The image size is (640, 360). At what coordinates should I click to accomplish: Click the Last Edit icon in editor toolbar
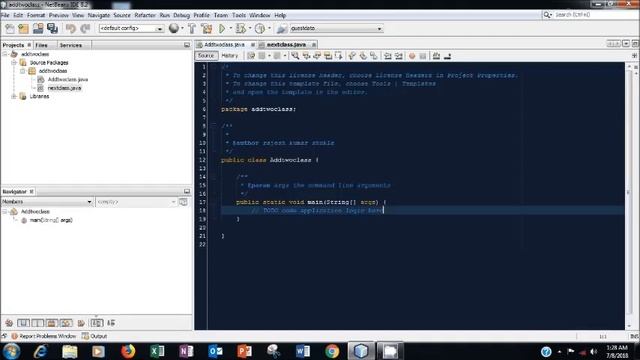click(x=251, y=56)
